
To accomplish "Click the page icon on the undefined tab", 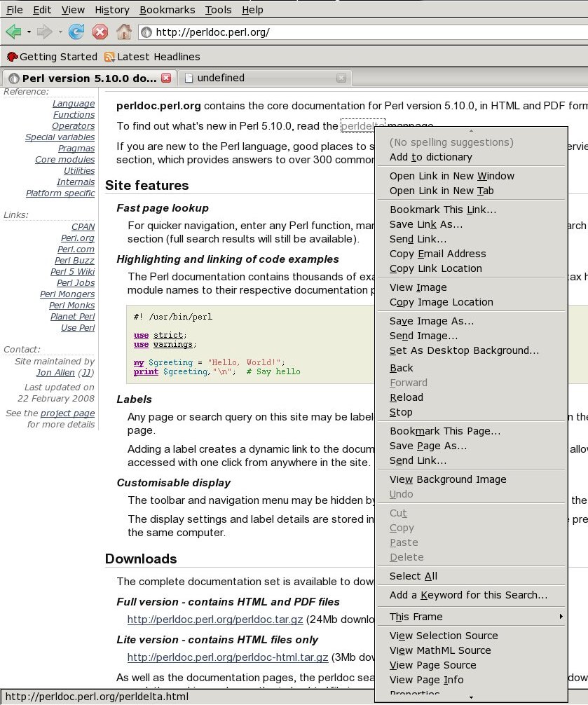I will click(189, 78).
